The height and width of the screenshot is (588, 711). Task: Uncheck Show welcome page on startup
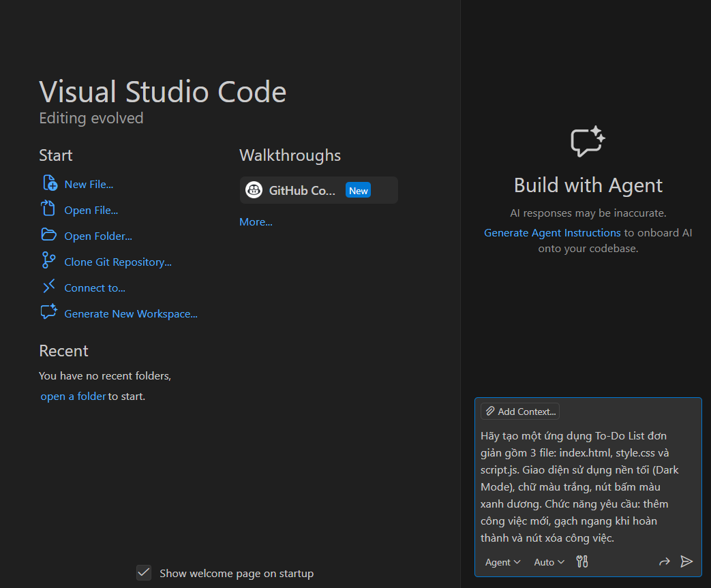[143, 573]
